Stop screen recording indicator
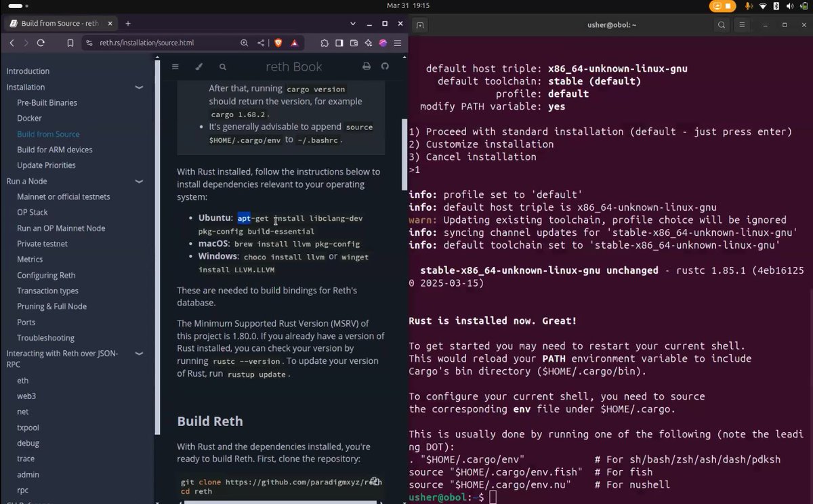Viewport: 813px width, 504px height. [723, 5]
